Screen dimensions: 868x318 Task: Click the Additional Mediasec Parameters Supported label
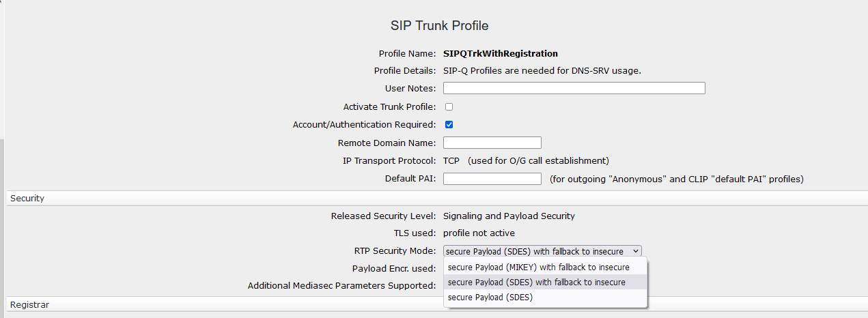[x=341, y=285]
